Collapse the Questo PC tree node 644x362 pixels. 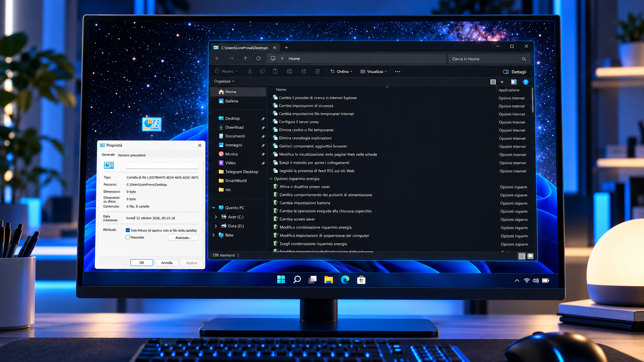(x=214, y=208)
